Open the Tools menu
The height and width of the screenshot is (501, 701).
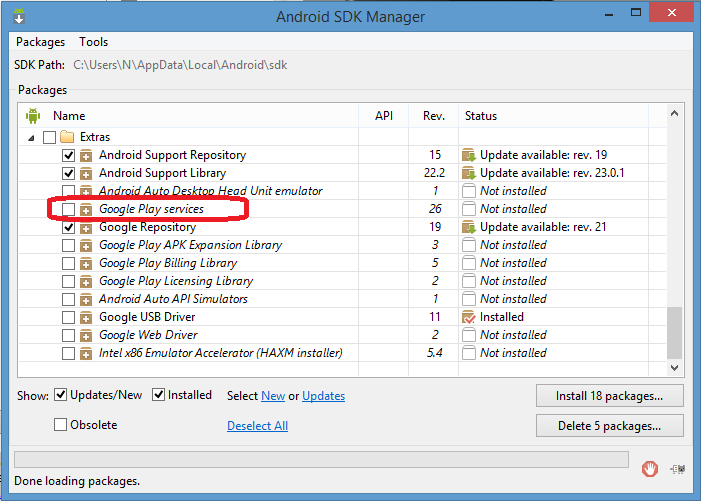point(94,42)
